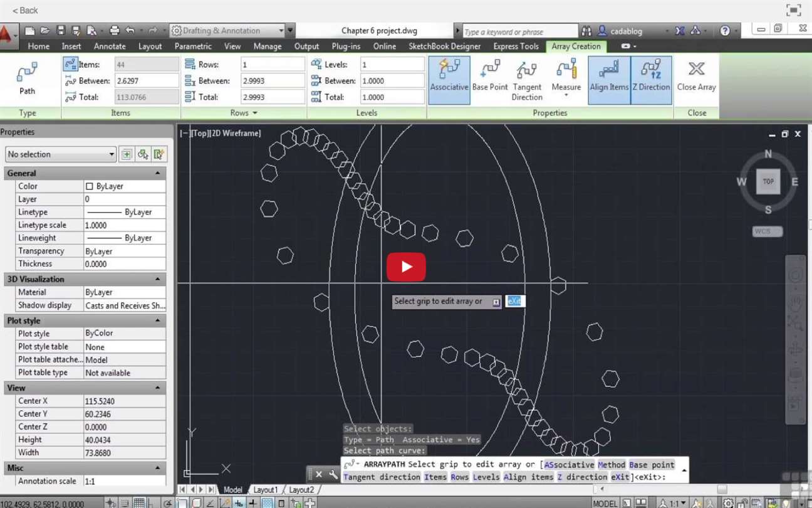Image resolution: width=812 pixels, height=508 pixels.
Task: Expand the Rows panel arrow
Action: tap(255, 113)
